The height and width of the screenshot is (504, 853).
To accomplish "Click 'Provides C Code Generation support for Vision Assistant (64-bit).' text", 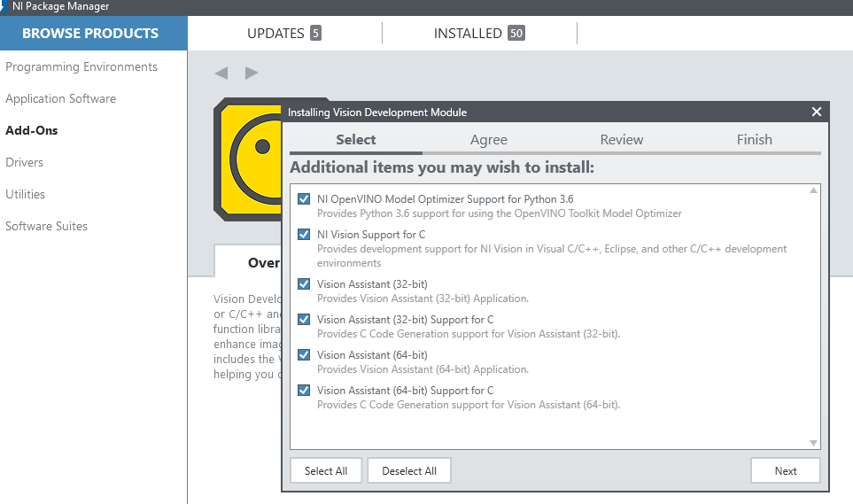I will (x=469, y=405).
